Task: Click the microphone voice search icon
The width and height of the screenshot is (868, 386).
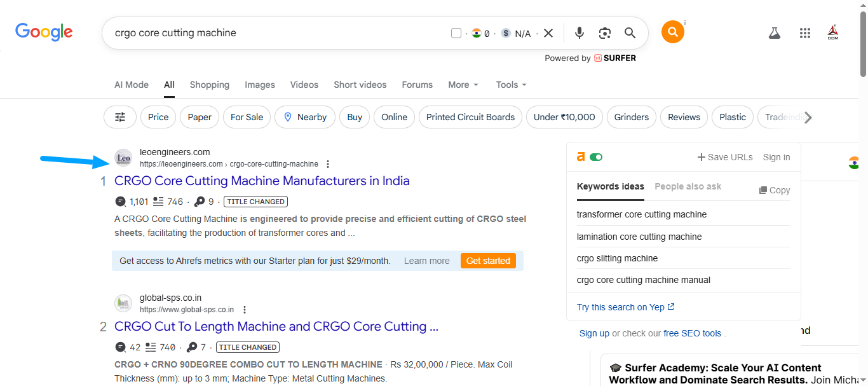Action: [x=579, y=33]
